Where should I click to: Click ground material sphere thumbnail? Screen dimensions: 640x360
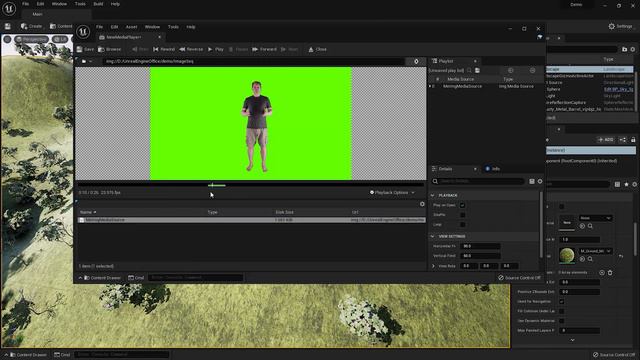point(567,255)
